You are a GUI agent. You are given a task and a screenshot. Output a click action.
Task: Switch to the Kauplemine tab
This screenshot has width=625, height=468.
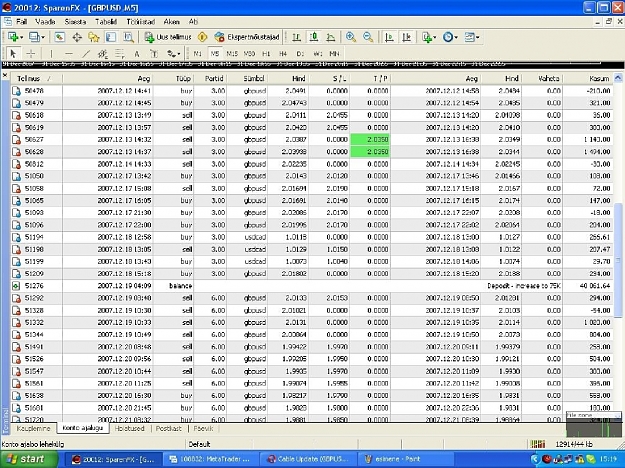coord(33,429)
